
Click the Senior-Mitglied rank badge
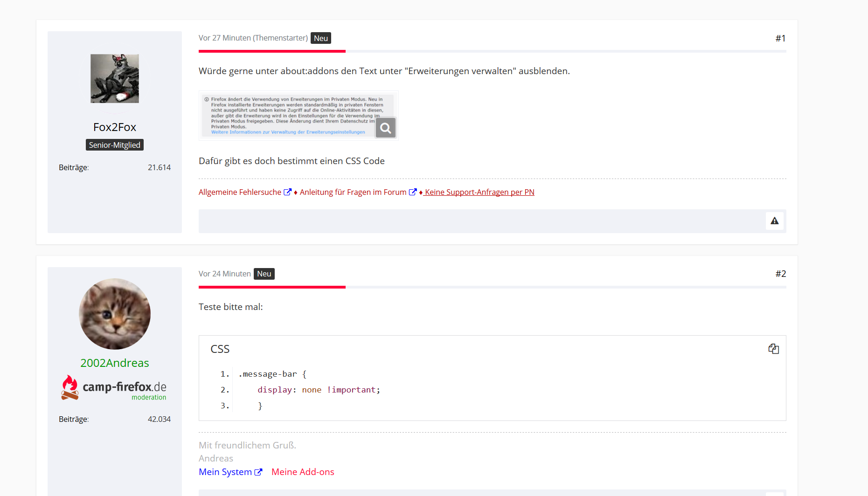tap(115, 145)
